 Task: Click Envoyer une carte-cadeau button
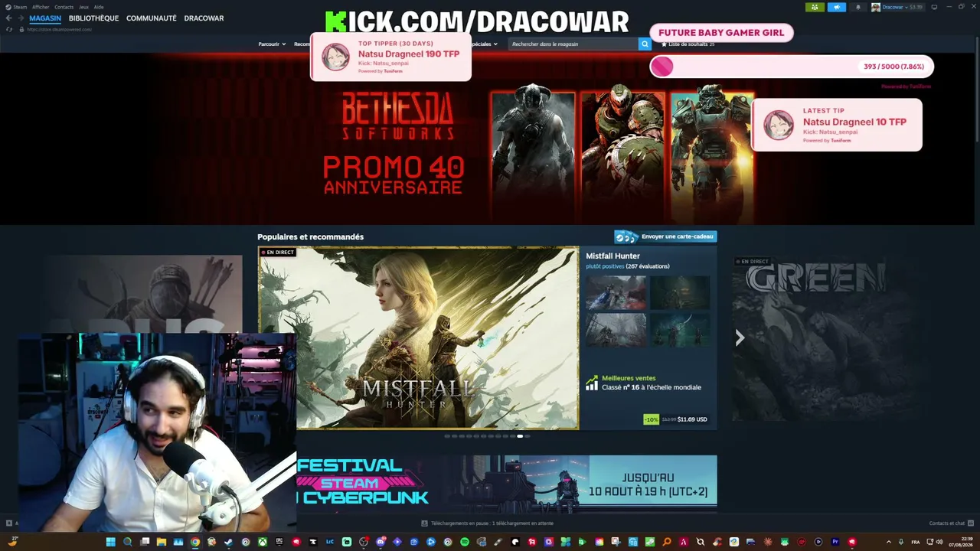pyautogui.click(x=665, y=236)
